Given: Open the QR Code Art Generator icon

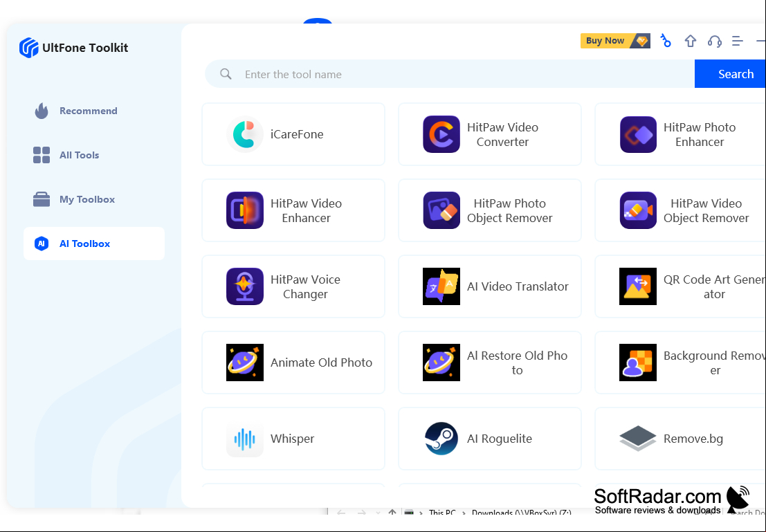Looking at the screenshot, I should tap(638, 287).
